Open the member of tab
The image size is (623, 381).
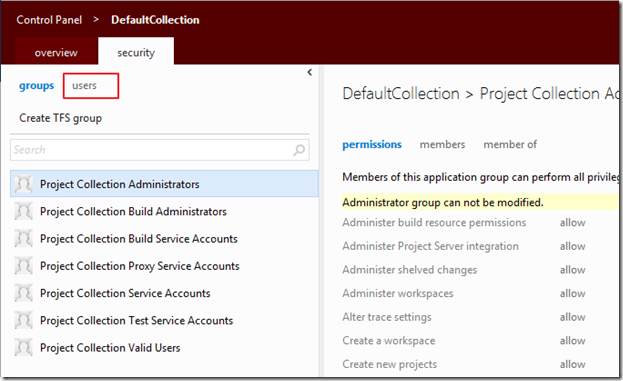(510, 144)
